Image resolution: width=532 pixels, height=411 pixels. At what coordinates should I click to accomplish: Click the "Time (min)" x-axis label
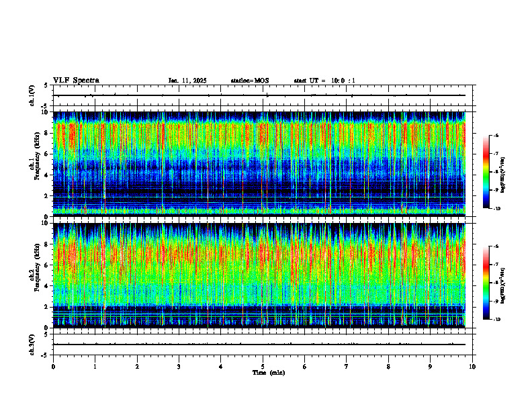click(x=269, y=373)
